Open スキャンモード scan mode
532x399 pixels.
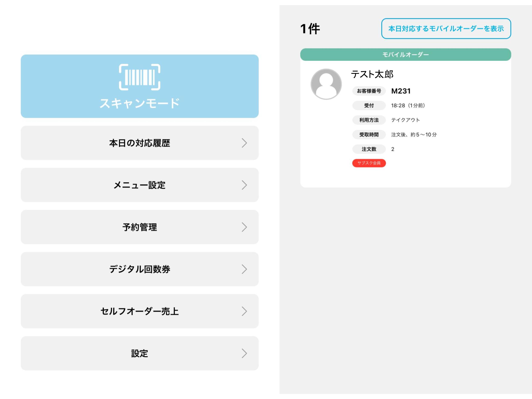(140, 103)
